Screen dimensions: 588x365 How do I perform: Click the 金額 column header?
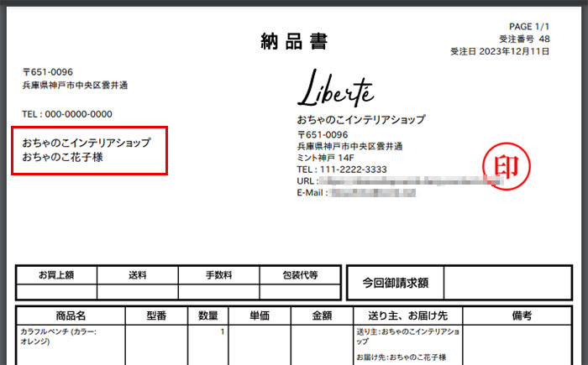point(322,315)
